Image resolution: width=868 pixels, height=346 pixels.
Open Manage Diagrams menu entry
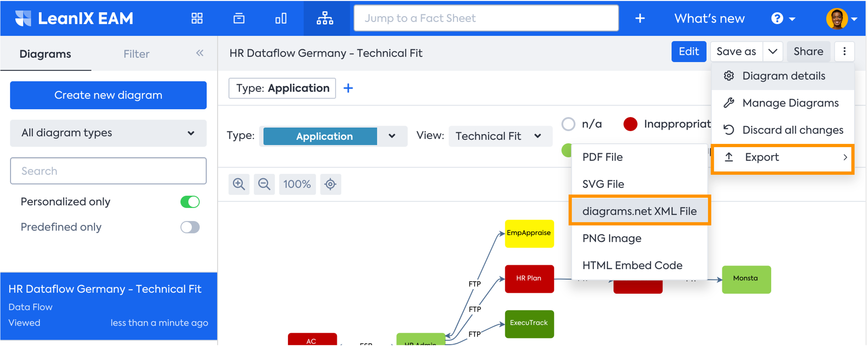coord(783,103)
